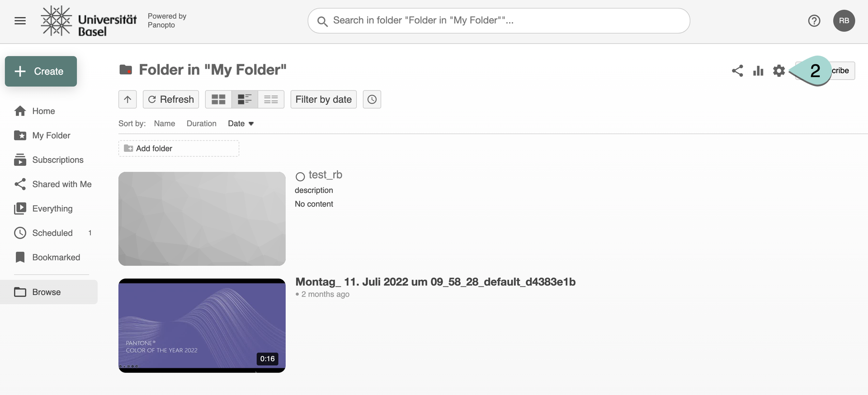Open the RB user account avatar
868x395 pixels.
[x=844, y=21]
